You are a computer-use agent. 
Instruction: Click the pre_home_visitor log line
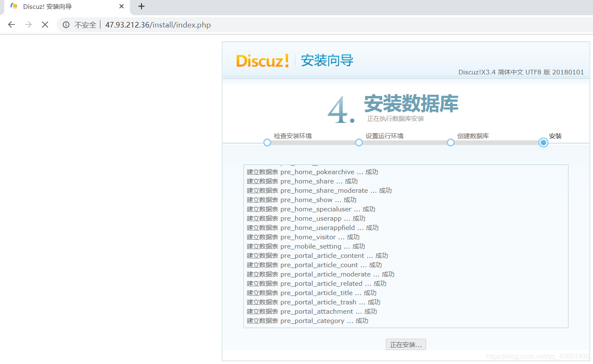point(303,237)
